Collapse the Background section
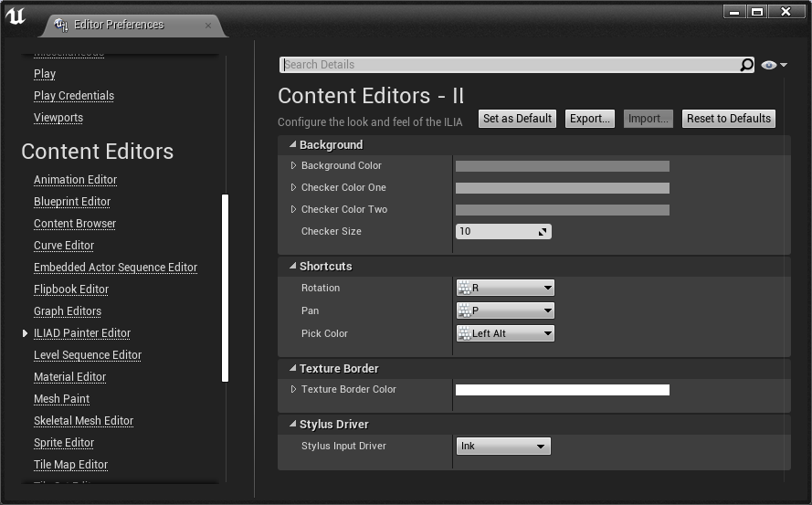The width and height of the screenshot is (812, 505). coord(292,144)
